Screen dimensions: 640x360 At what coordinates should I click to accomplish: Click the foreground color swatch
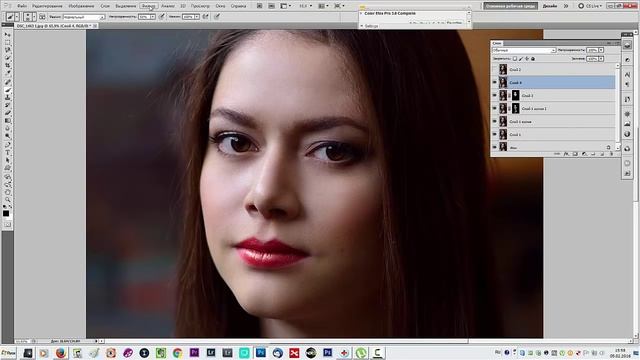coord(6,213)
